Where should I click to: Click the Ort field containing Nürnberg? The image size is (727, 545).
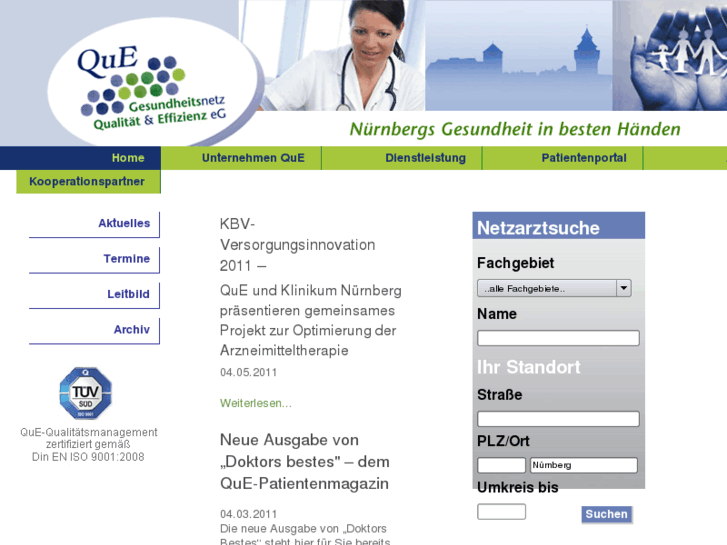(584, 465)
